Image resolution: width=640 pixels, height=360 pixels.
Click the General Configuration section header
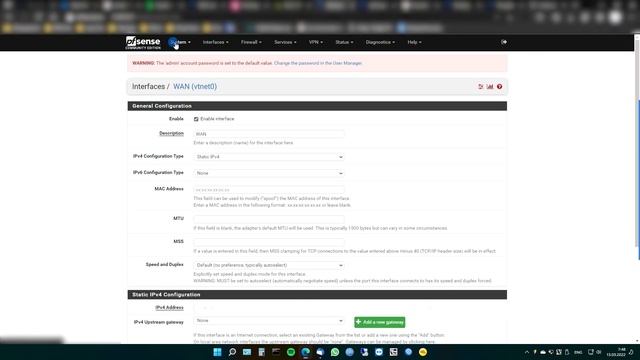(317, 106)
